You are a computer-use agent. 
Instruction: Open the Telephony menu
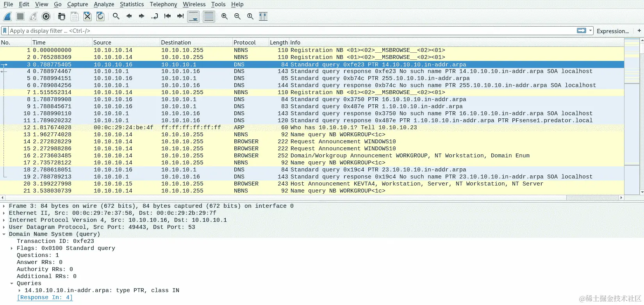tap(163, 4)
